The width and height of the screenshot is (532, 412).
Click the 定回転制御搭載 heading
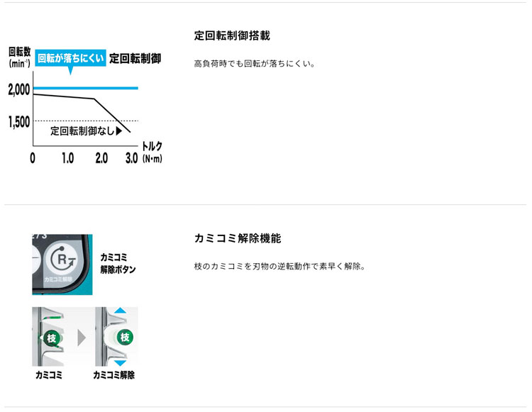(x=232, y=35)
